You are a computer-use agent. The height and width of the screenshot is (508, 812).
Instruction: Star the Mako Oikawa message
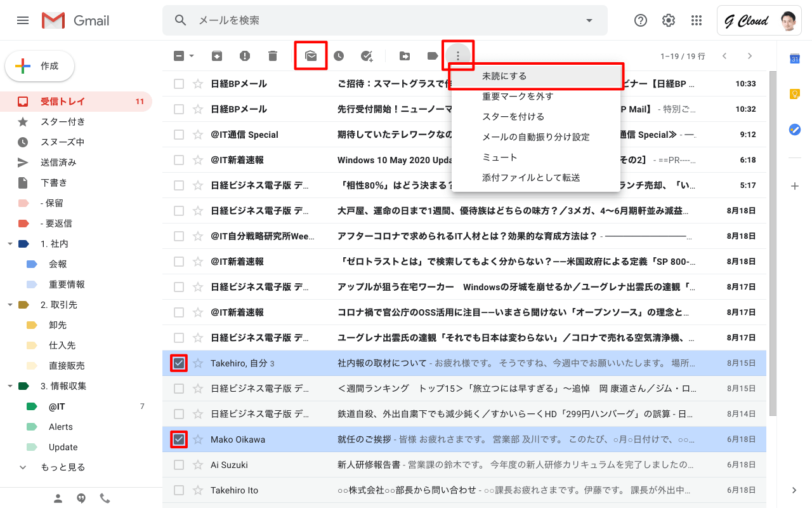pos(198,439)
